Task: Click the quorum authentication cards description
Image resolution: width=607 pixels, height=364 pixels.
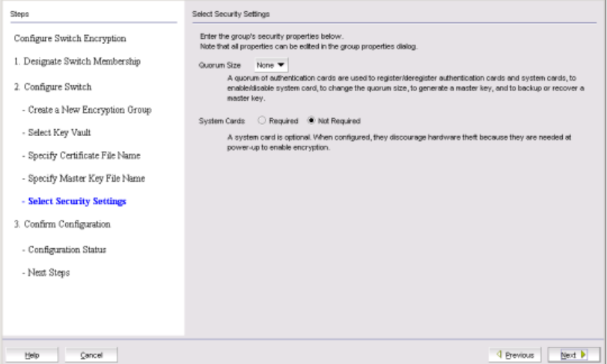Action: 406,88
